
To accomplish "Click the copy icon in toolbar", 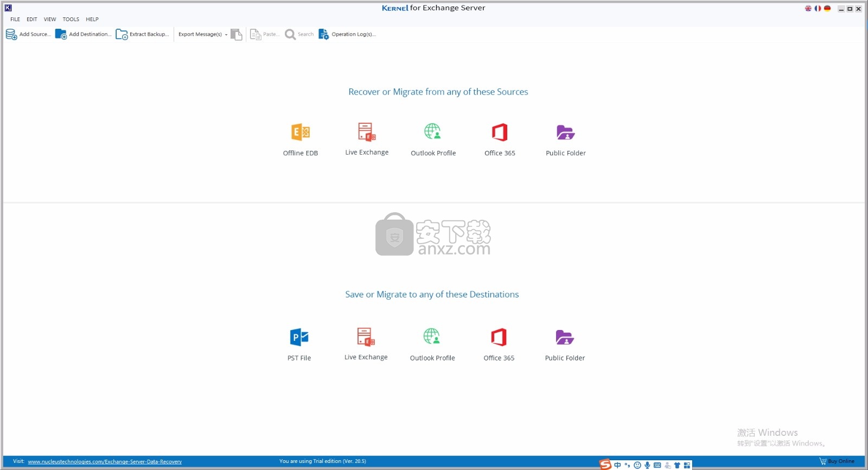I will pyautogui.click(x=236, y=34).
